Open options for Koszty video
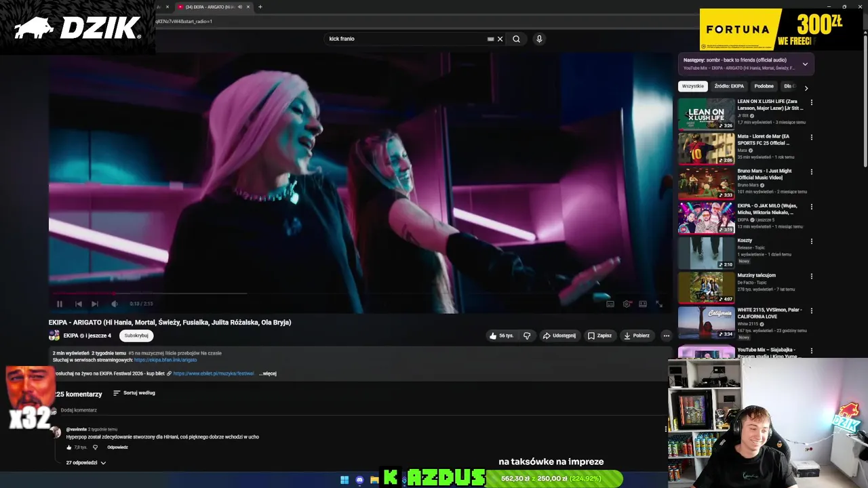 [811, 241]
